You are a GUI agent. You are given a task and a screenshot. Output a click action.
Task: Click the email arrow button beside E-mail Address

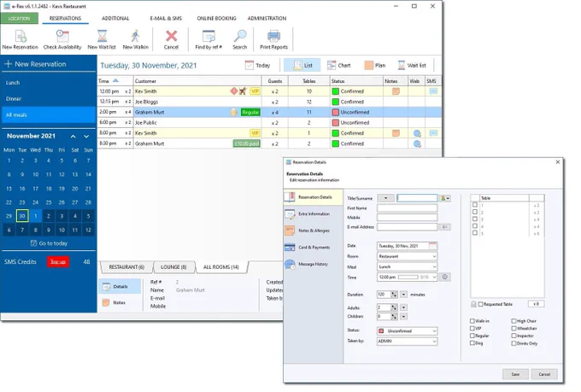pyautogui.click(x=444, y=227)
